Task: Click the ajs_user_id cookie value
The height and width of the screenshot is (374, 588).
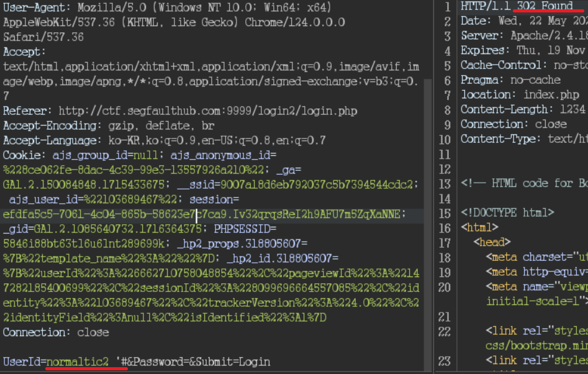Action: pos(130,199)
